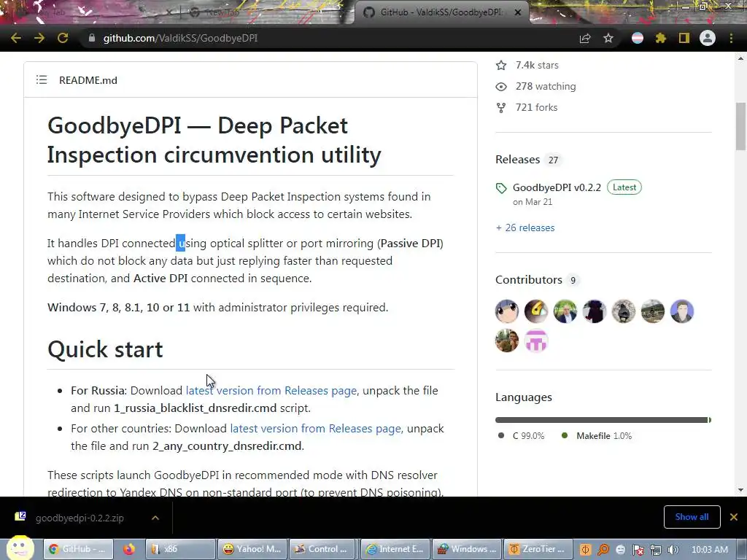This screenshot has height=560, width=747.
Task: Open the Windows firewall taskbar button
Action: coord(468,549)
